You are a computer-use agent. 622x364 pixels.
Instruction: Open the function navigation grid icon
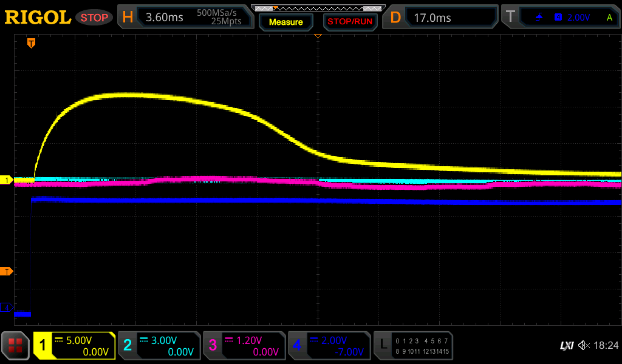coord(16,346)
